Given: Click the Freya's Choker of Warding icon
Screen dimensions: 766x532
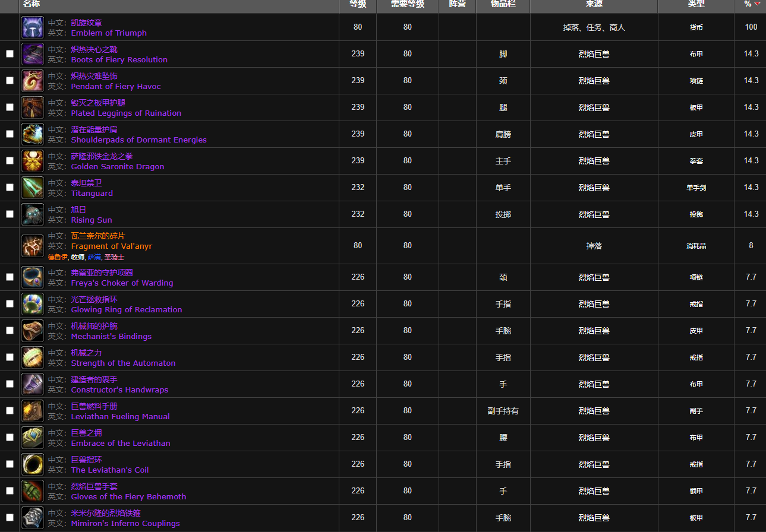Looking at the screenshot, I should 33,277.
